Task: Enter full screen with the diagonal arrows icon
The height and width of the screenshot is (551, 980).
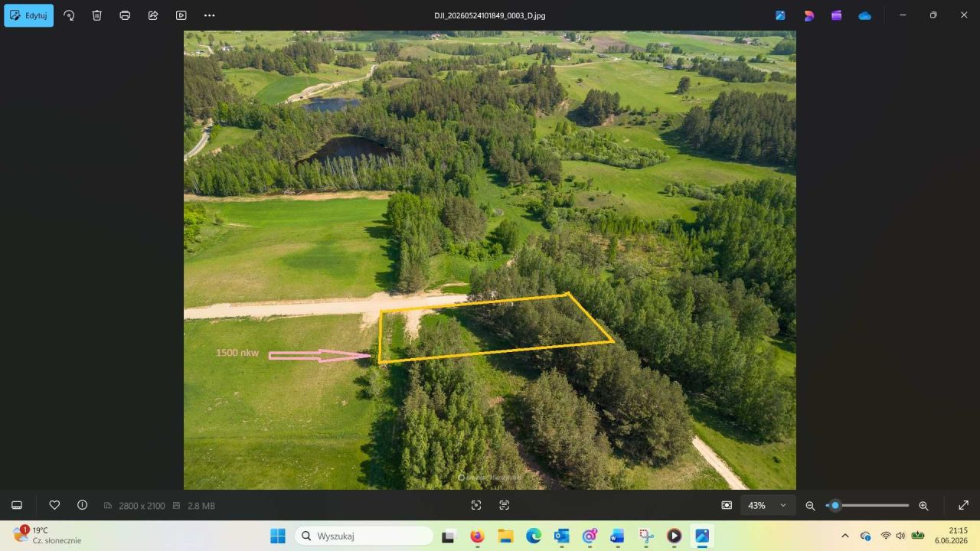Action: [x=963, y=505]
